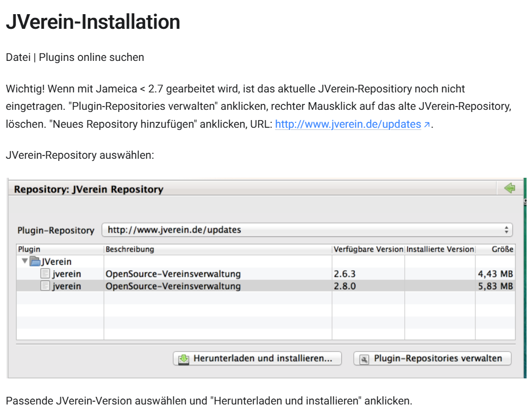Click the JVerein folder icon
The image size is (532, 411).
point(35,261)
